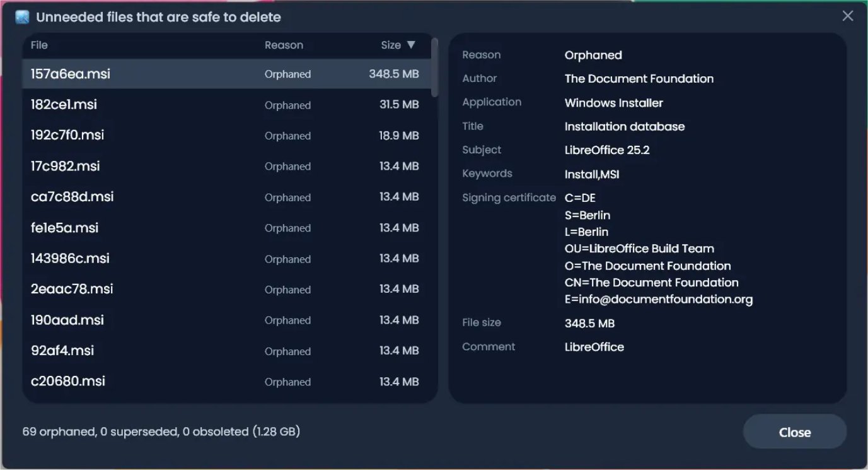Sort by the Reason column header

[284, 45]
